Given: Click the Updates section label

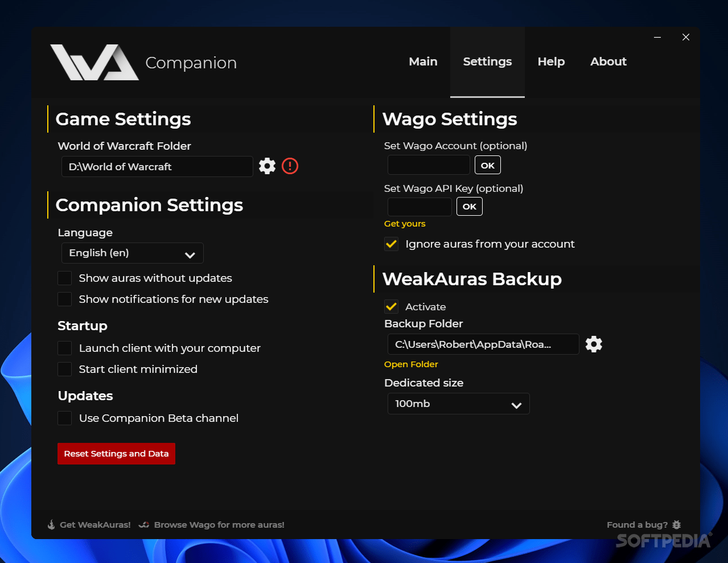Looking at the screenshot, I should coord(85,396).
